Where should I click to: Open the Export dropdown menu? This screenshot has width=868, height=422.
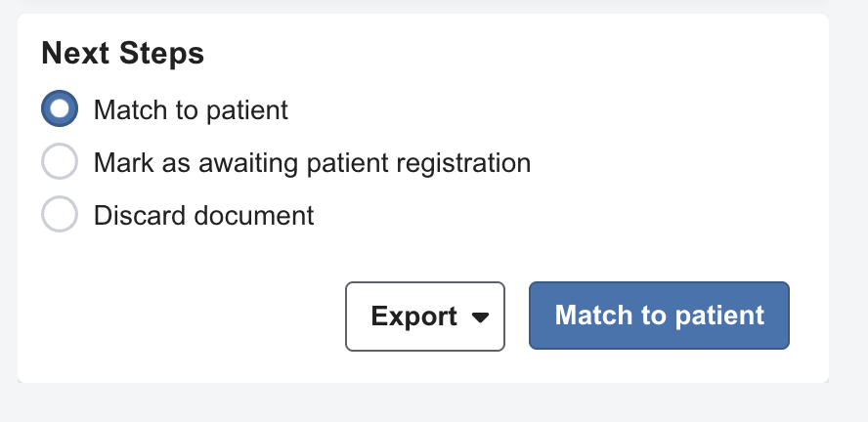click(x=425, y=316)
